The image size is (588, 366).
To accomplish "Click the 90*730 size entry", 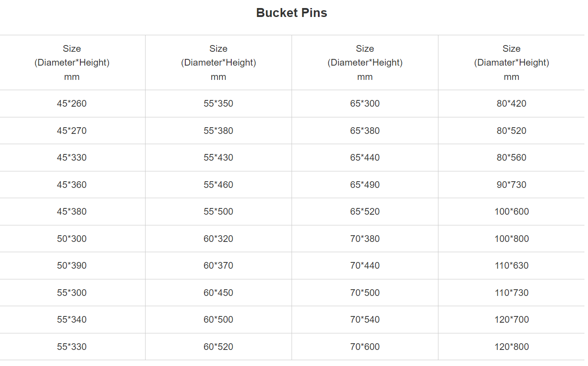I will pos(511,185).
